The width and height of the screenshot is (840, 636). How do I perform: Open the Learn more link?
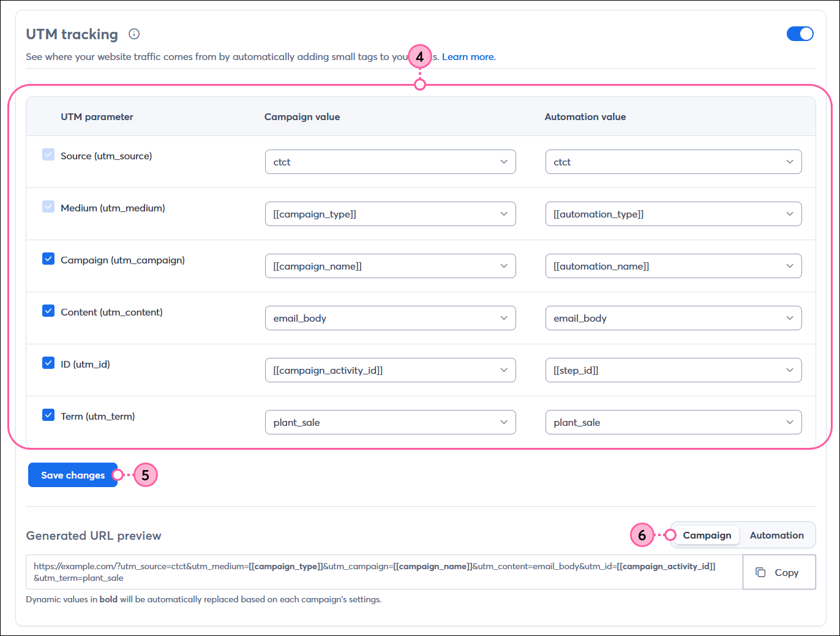pos(468,56)
